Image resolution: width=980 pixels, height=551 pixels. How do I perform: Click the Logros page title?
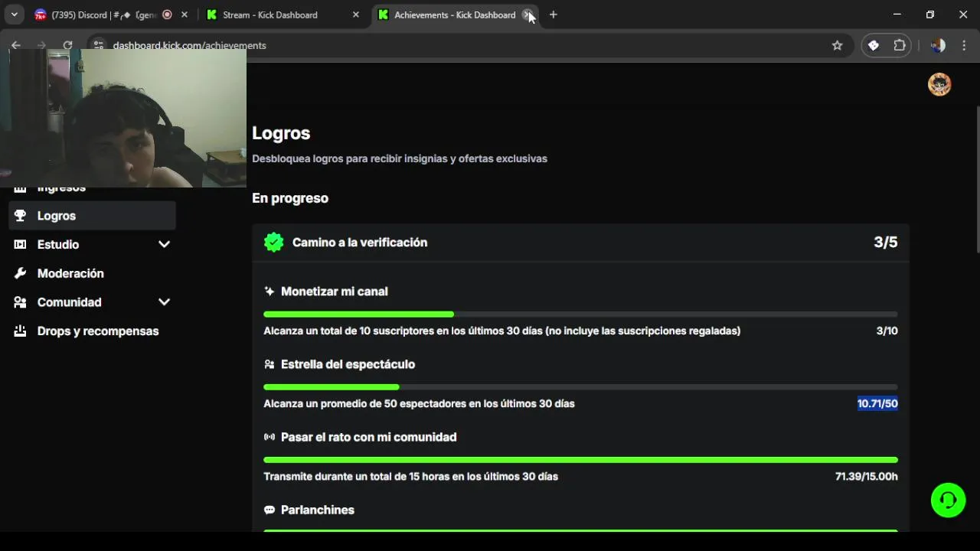tap(281, 133)
